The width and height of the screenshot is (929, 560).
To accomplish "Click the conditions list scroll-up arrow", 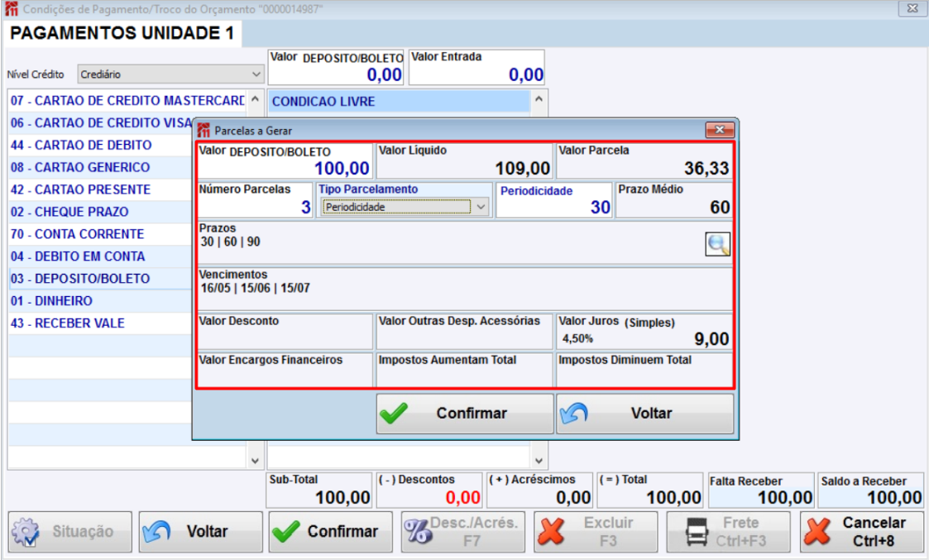I will pyautogui.click(x=539, y=99).
